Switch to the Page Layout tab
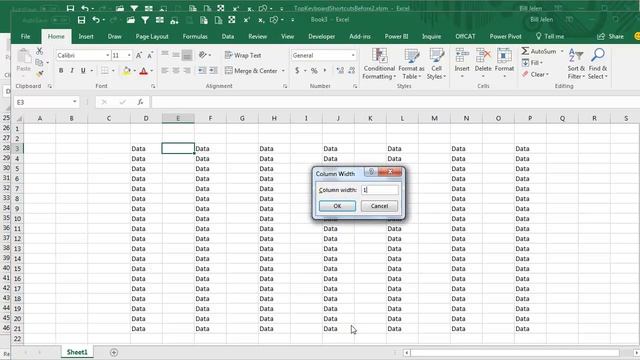The image size is (640, 360). (152, 36)
